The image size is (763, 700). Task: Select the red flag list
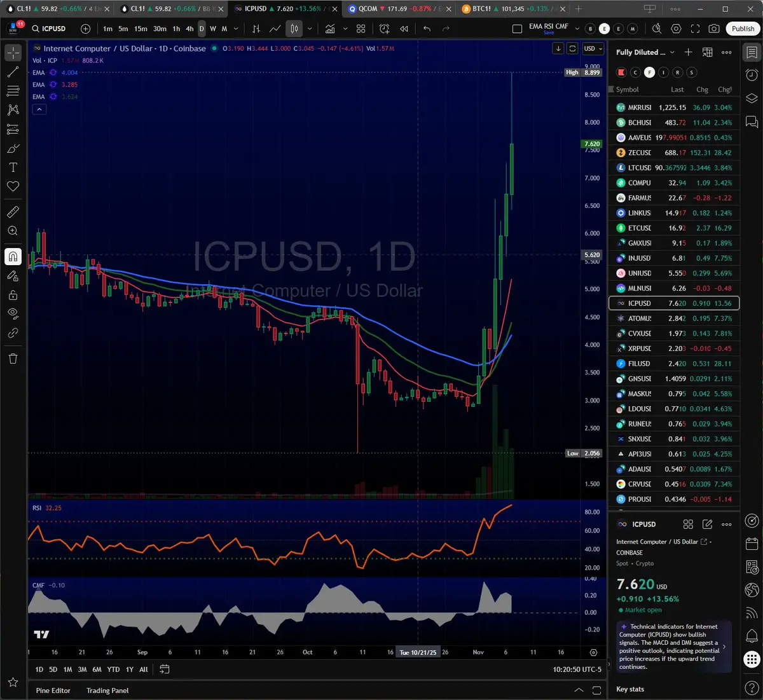[621, 72]
